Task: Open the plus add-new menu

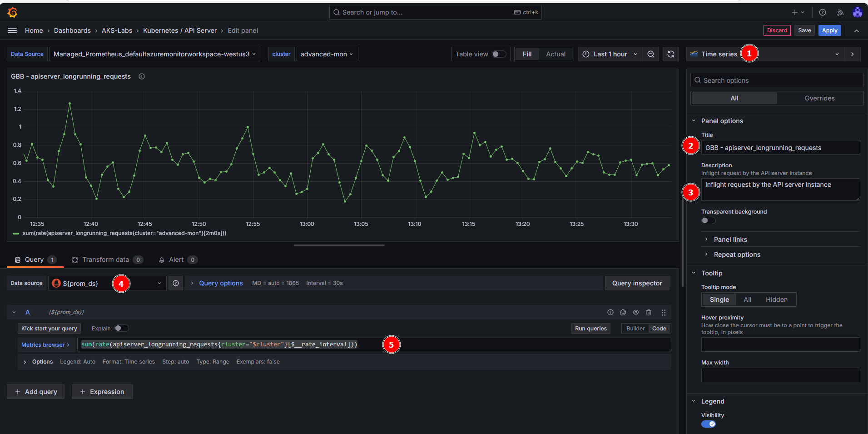Action: (x=798, y=12)
